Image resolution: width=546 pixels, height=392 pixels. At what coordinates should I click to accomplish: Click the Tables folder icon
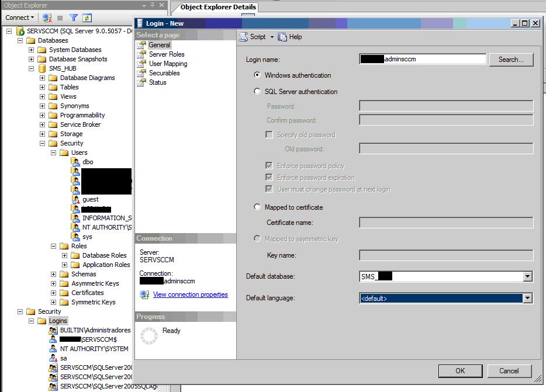click(x=53, y=87)
